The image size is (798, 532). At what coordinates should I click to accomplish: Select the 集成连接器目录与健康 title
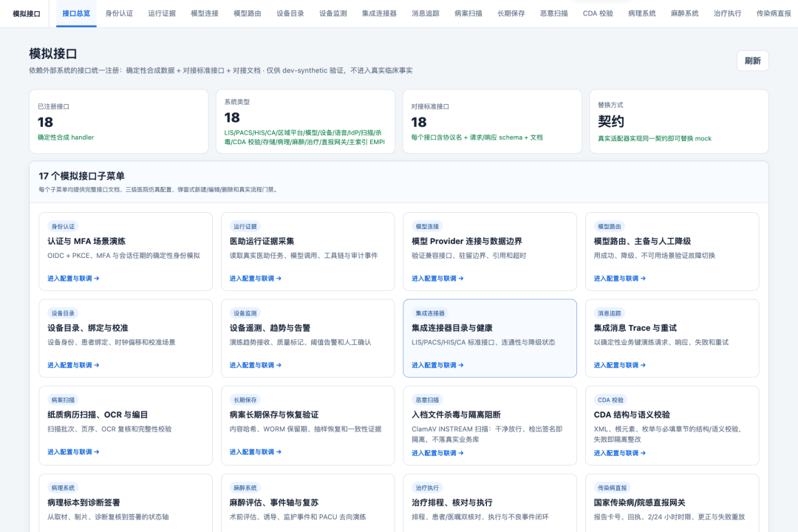pyautogui.click(x=452, y=328)
